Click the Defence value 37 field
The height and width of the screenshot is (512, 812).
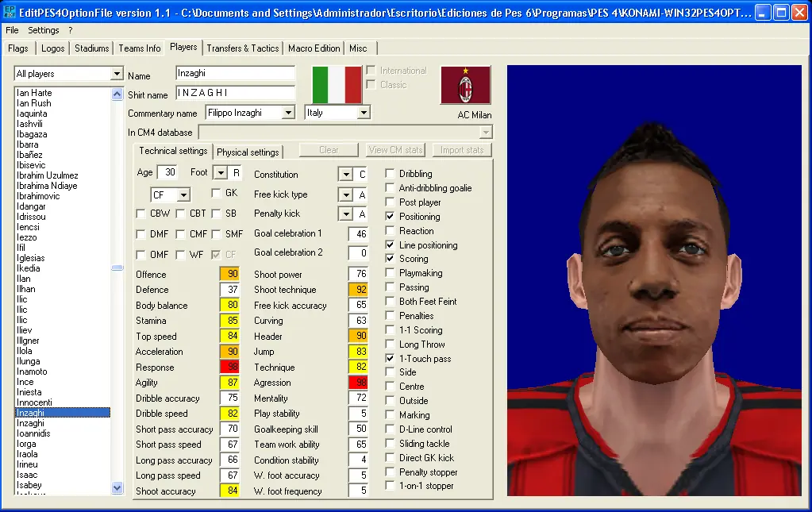[x=229, y=290]
